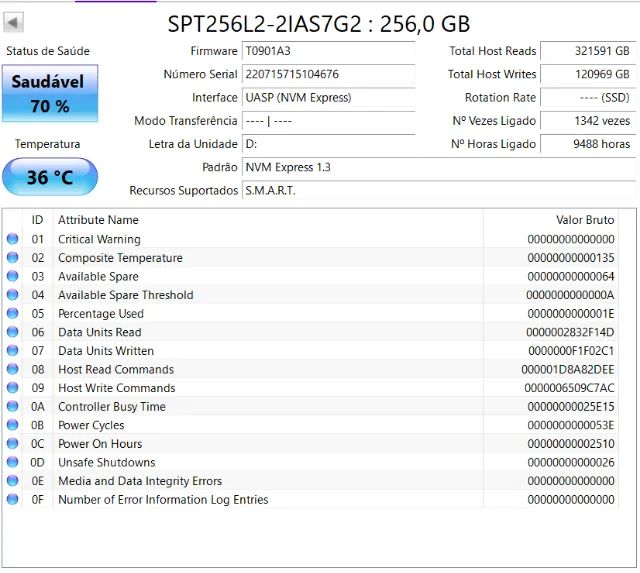640x573 pixels.
Task: Click raw value 000001D8A82DEE
Action: coord(568,369)
